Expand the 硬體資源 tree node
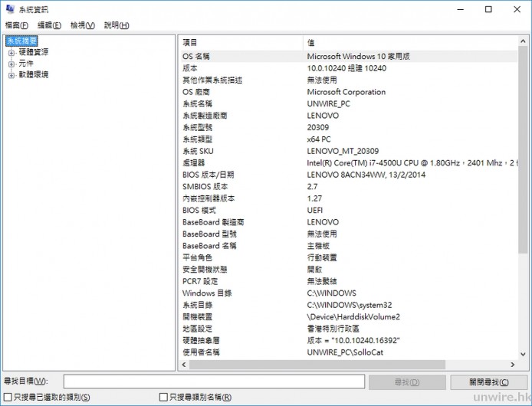Viewport: 532px width, 406px height. [11, 52]
